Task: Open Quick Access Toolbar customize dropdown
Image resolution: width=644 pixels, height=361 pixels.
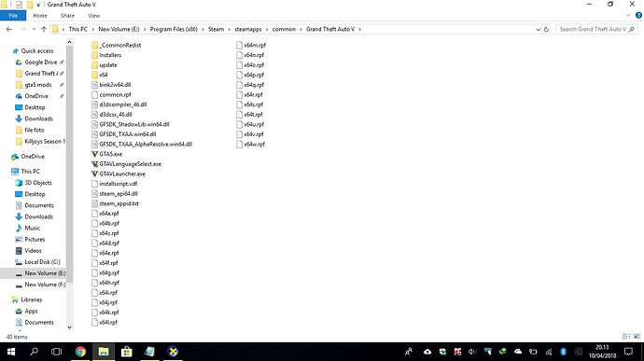Action: [38, 5]
